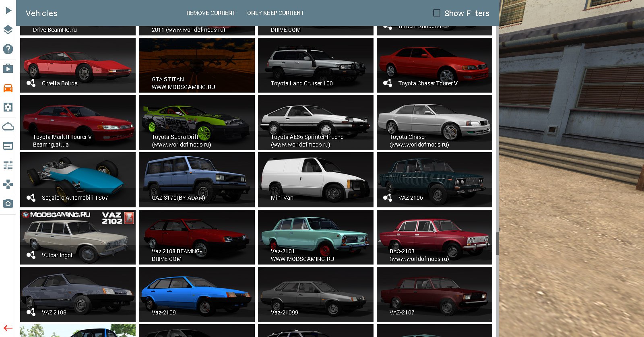Select the orange vehicles car icon
Image resolution: width=644 pixels, height=337 pixels.
click(8, 88)
